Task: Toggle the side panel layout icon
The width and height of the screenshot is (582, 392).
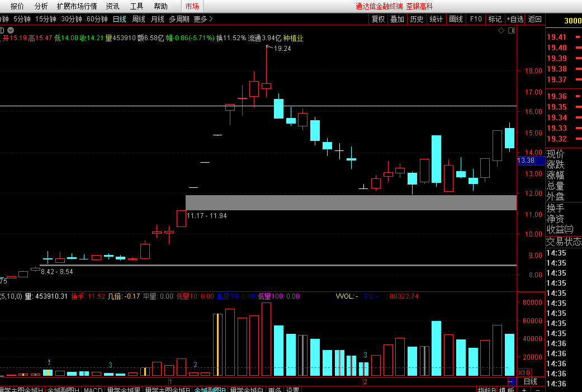Action: [512, 30]
